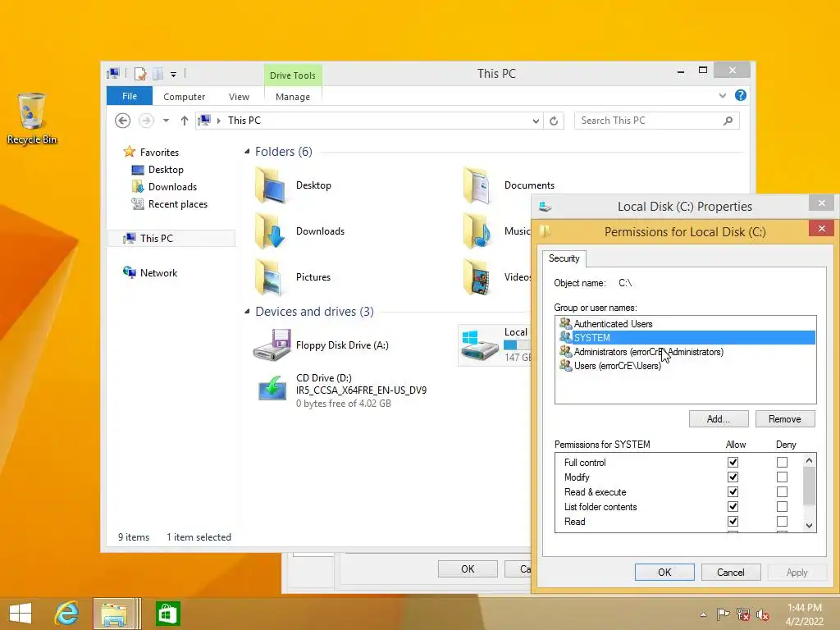Switch to the View ribbon tab
The width and height of the screenshot is (840, 630).
pyautogui.click(x=239, y=97)
